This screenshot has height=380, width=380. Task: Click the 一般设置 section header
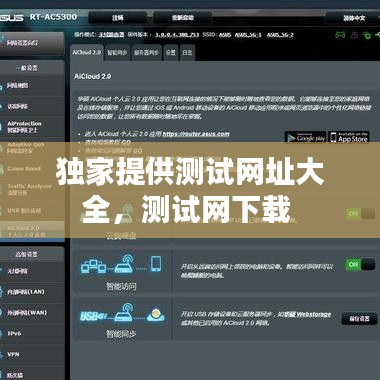tap(27, 68)
